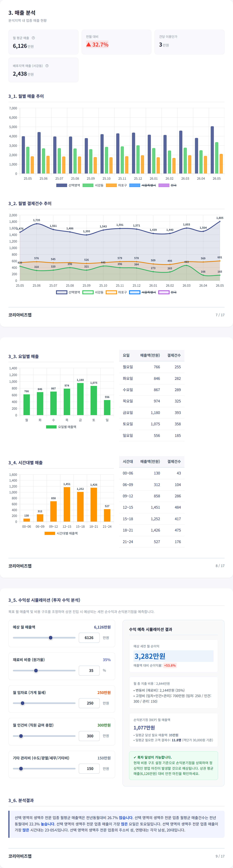Image resolution: width=233 pixels, height=868 pixels.
Task: Select the +53.6% profit margin badge
Action: coord(170,665)
